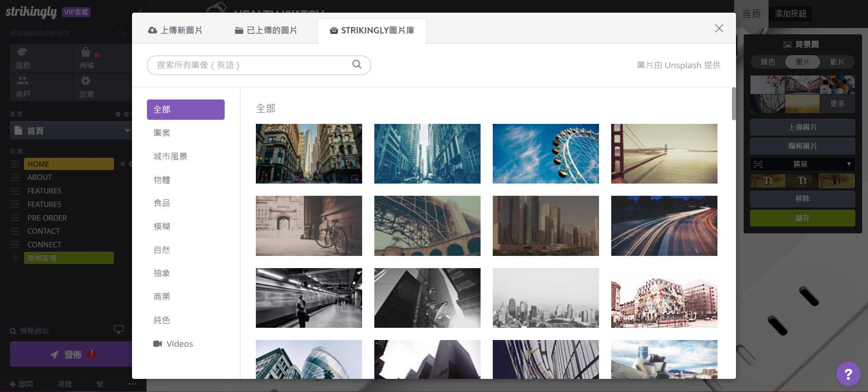868x392 pixels.
Task: Select the 商業 category
Action: 162,297
